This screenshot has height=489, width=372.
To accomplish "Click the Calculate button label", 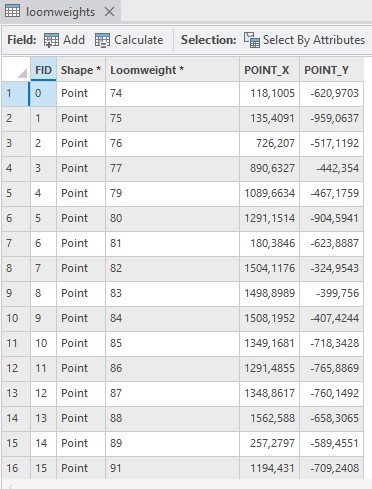I will pos(139,40).
